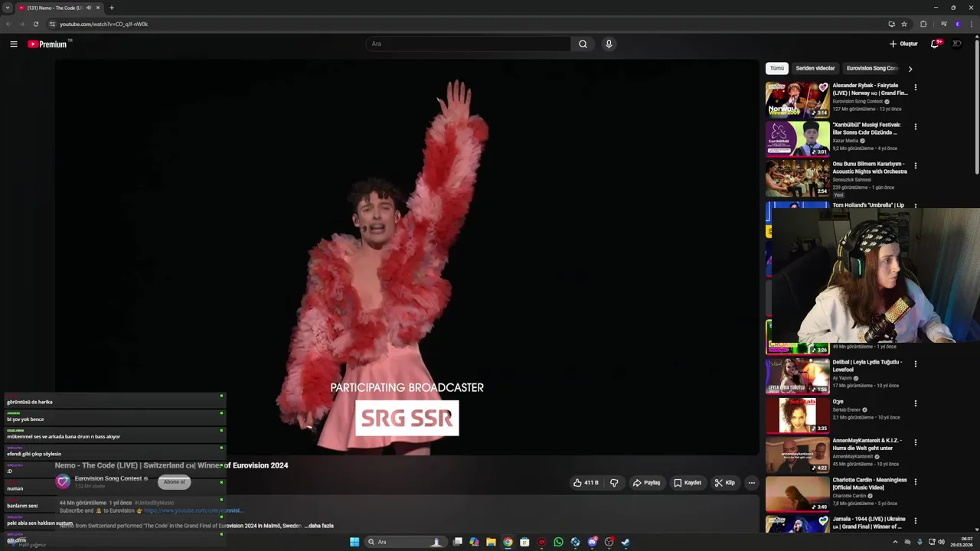Show more filter chips with right chevron
The height and width of the screenshot is (551, 980).
tap(910, 68)
